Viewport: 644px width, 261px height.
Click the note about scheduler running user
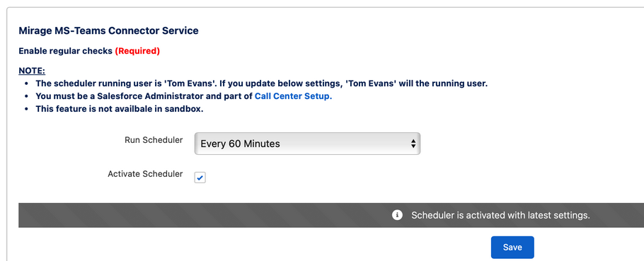pos(262,83)
